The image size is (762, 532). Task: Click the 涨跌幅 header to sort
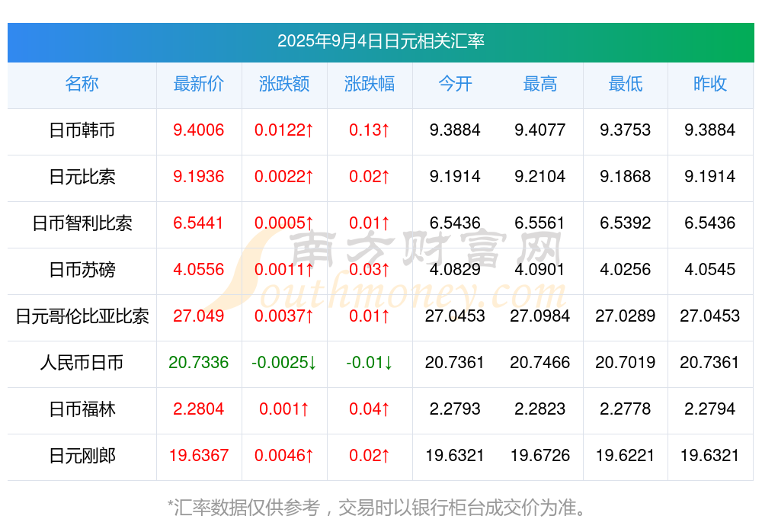(x=370, y=85)
